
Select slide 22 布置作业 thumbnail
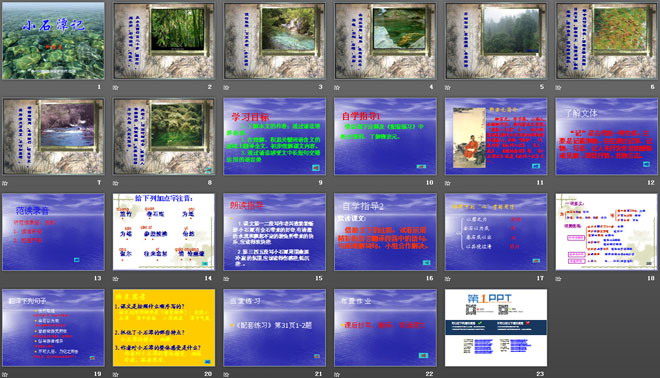click(x=385, y=327)
